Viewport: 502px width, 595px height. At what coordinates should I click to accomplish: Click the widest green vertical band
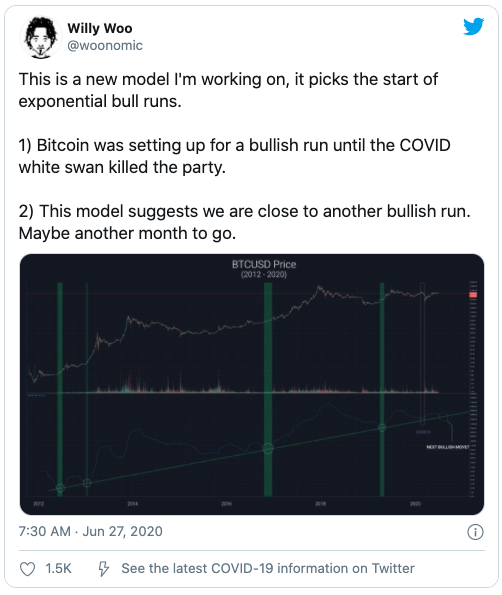pyautogui.click(x=268, y=389)
